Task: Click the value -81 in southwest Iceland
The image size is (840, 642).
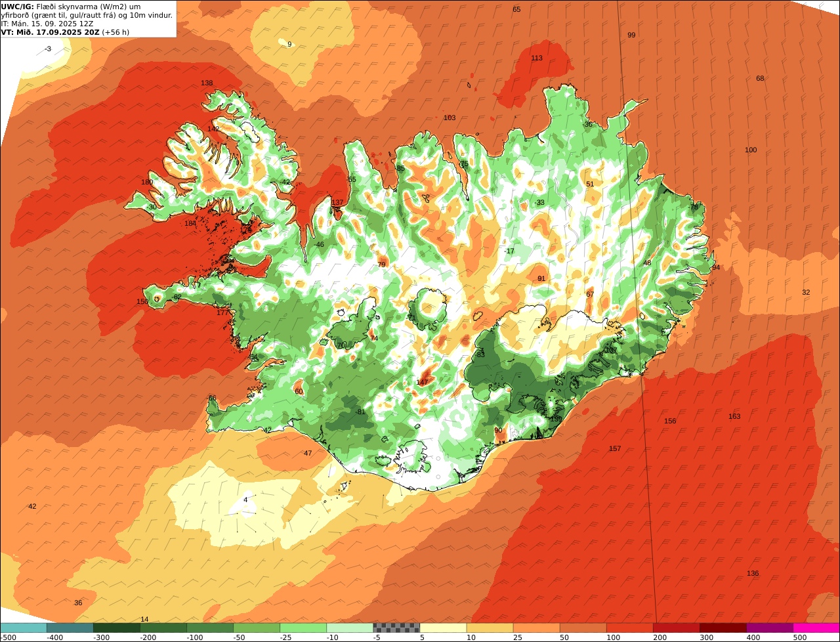Action: click(x=360, y=412)
